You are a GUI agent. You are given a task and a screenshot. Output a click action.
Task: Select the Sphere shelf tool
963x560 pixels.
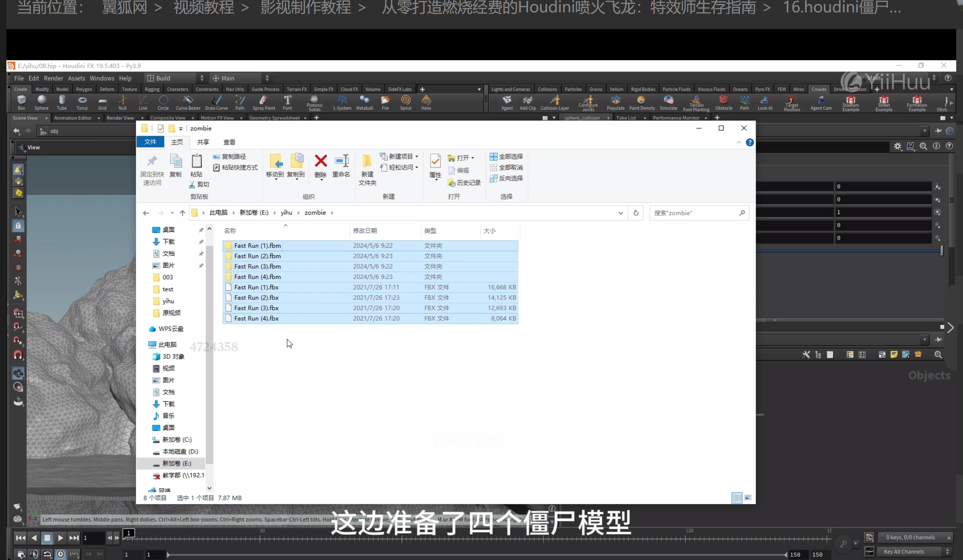41,102
